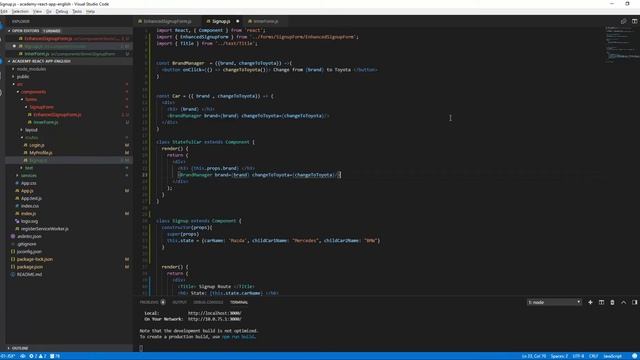Collapse the components folder
Image resolution: width=640 pixels, height=360 pixels.
point(33,92)
